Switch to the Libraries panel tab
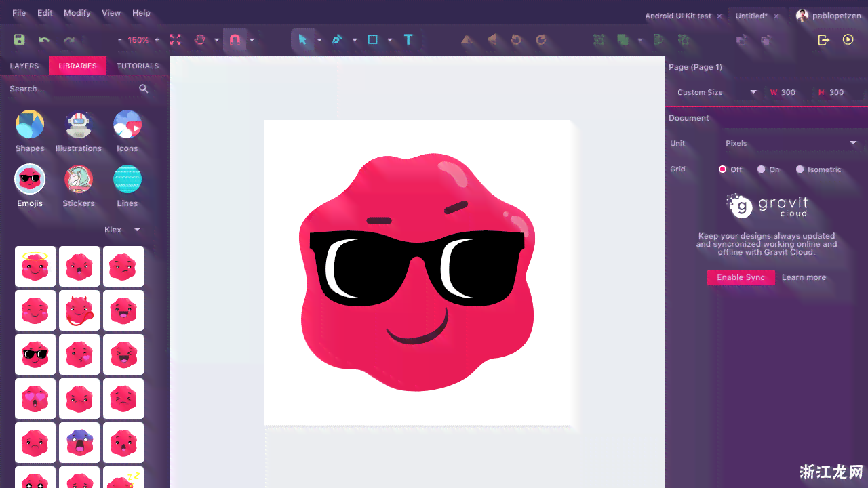Viewport: 868px width, 488px height. [77, 66]
